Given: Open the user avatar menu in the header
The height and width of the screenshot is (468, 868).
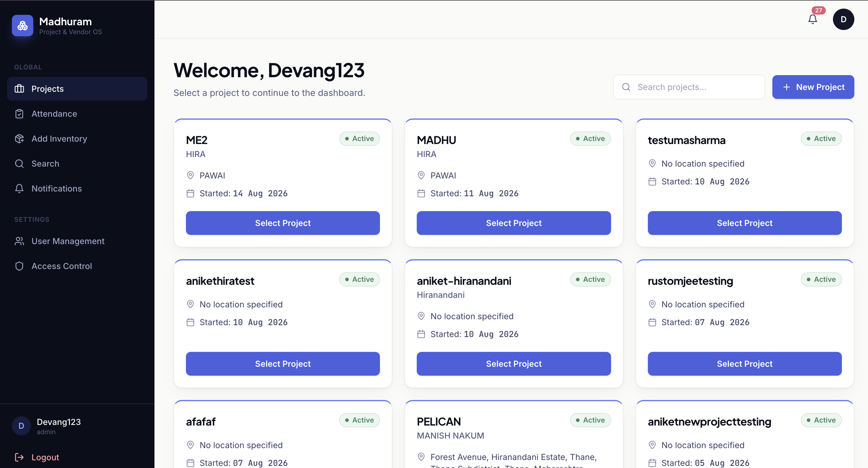Looking at the screenshot, I should (843, 19).
